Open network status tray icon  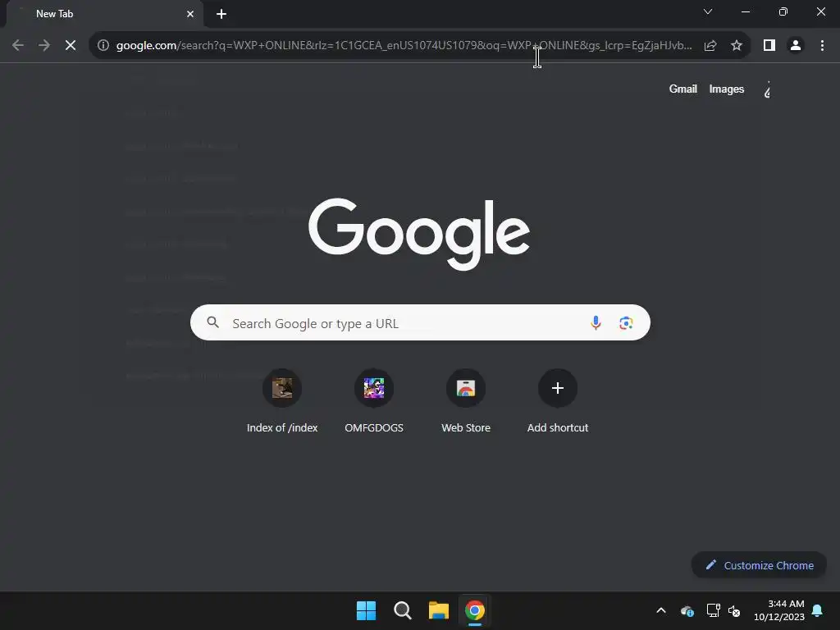click(x=713, y=610)
